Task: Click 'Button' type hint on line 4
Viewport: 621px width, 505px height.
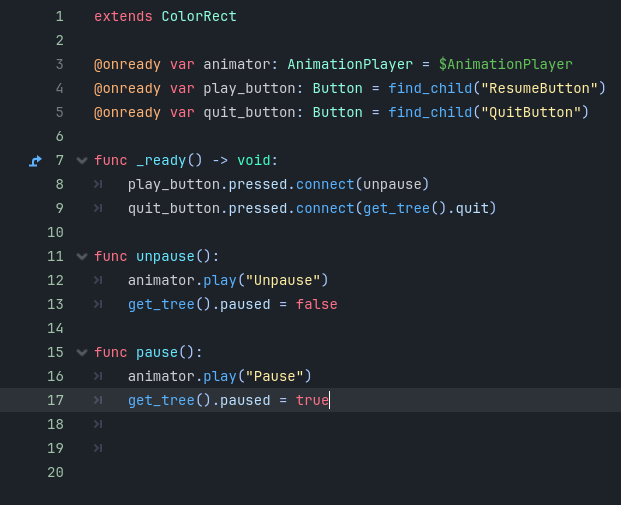Action: click(337, 88)
